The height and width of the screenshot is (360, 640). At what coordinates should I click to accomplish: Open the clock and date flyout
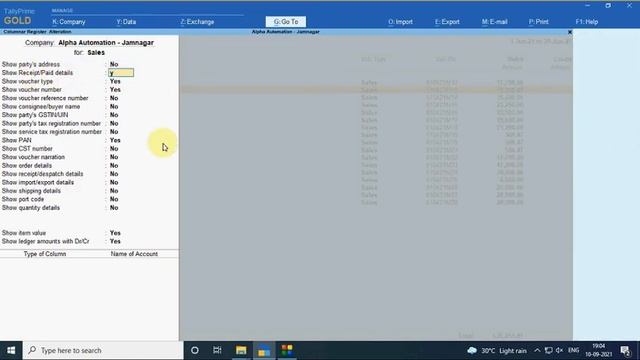tap(599, 351)
